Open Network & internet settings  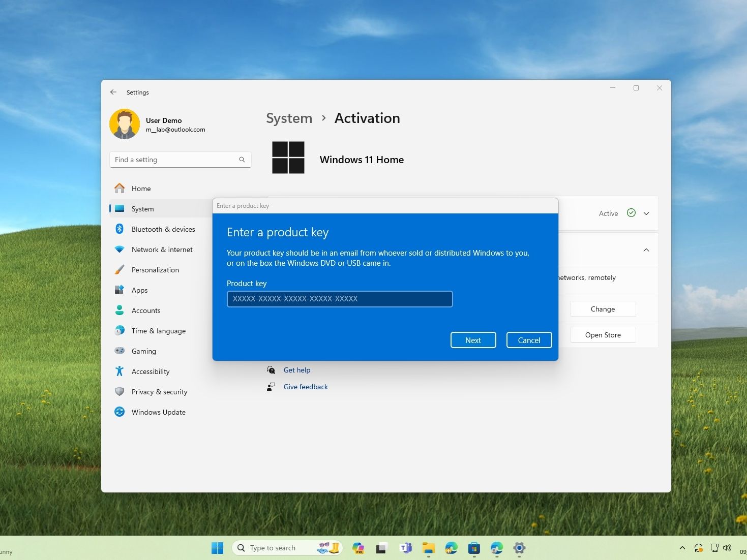[119, 250]
